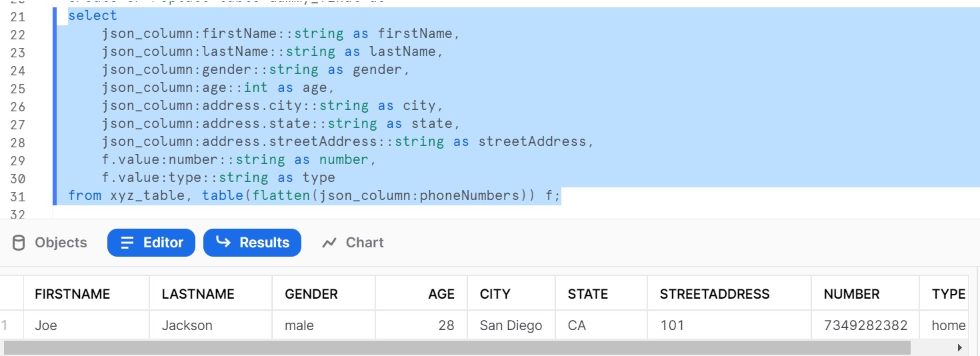The image size is (980, 356).
Task: Click the STREETADDRESS column header
Action: click(x=715, y=294)
